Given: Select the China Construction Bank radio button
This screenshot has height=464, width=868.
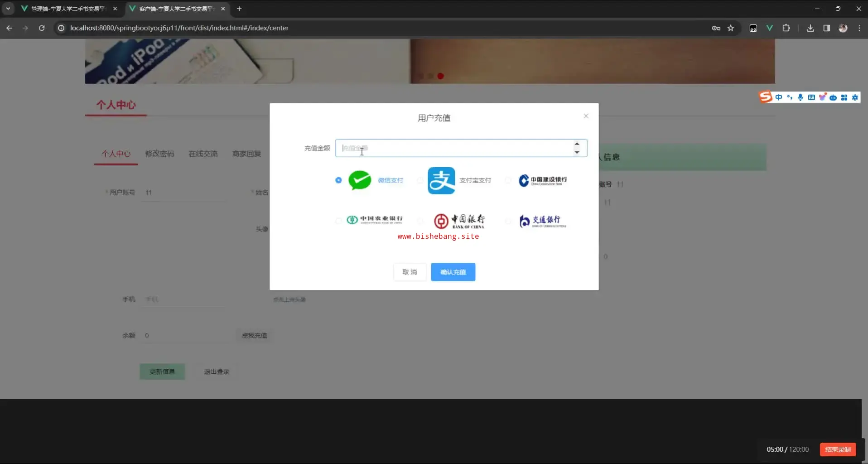Looking at the screenshot, I should pos(508,180).
